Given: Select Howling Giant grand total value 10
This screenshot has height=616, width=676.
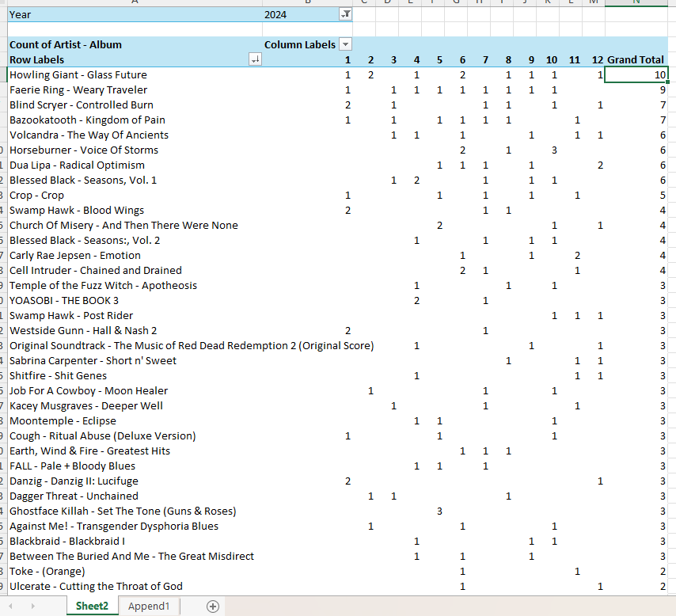Looking at the screenshot, I should pyautogui.click(x=636, y=74).
